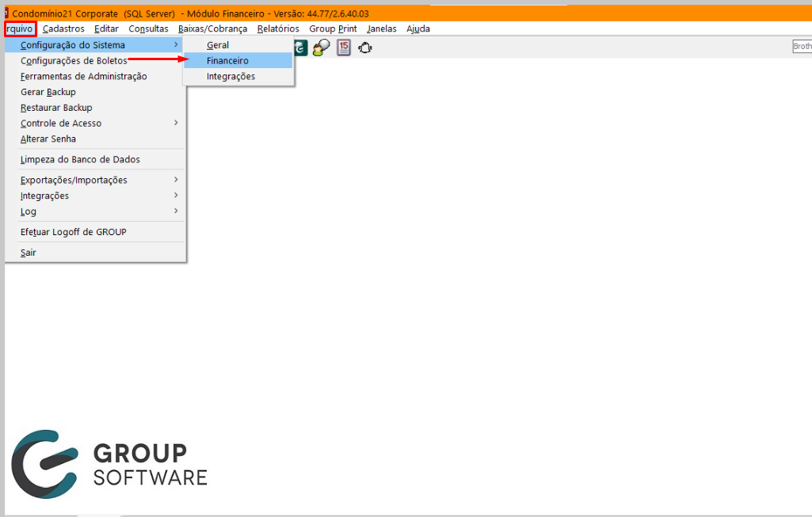
Task: Click the Group academy graduation-cap icon
Action: coord(301,48)
